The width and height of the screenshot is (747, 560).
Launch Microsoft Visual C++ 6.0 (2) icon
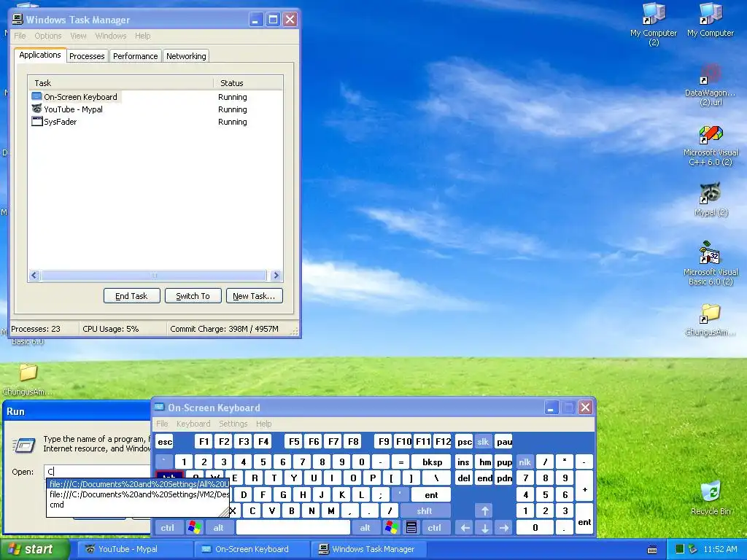point(711,135)
